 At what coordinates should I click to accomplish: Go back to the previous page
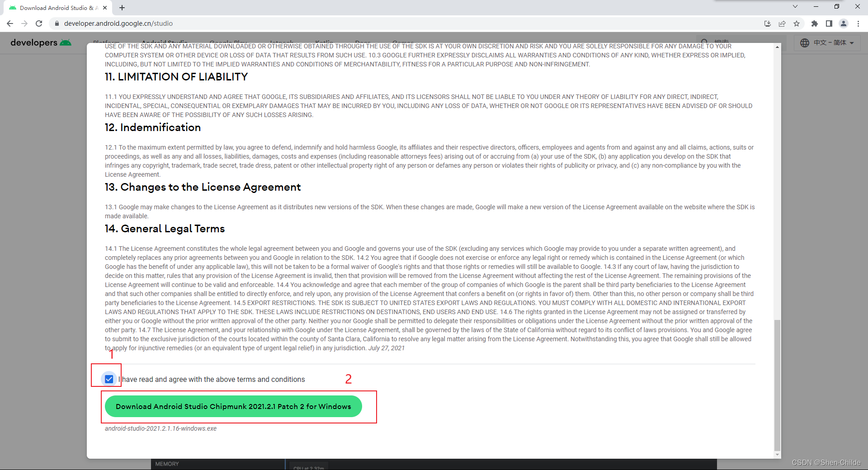point(10,23)
